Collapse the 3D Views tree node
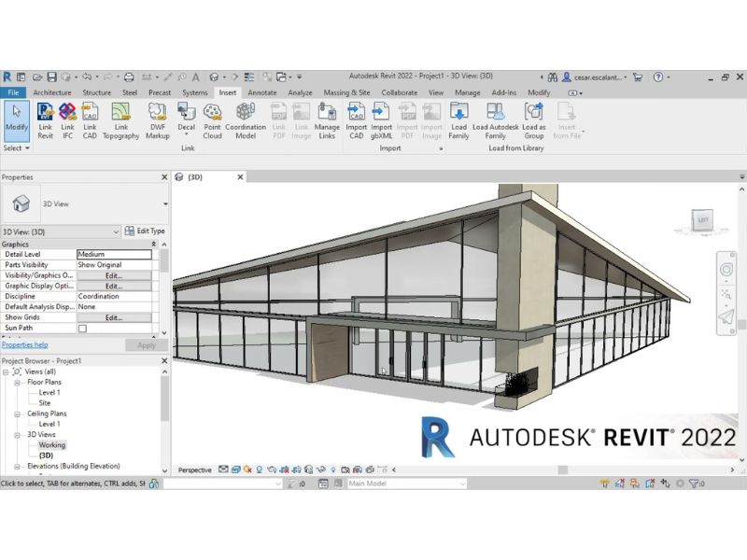747x560 pixels. coord(18,435)
